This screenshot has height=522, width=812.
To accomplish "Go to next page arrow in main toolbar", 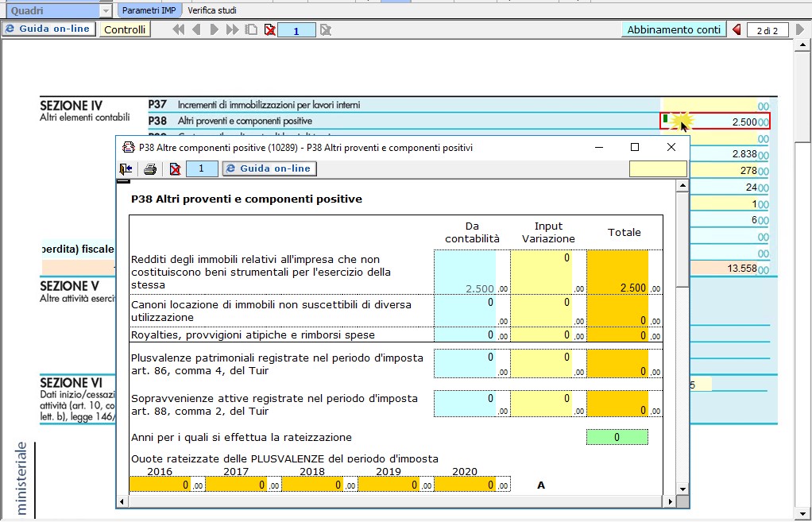I will (x=214, y=30).
